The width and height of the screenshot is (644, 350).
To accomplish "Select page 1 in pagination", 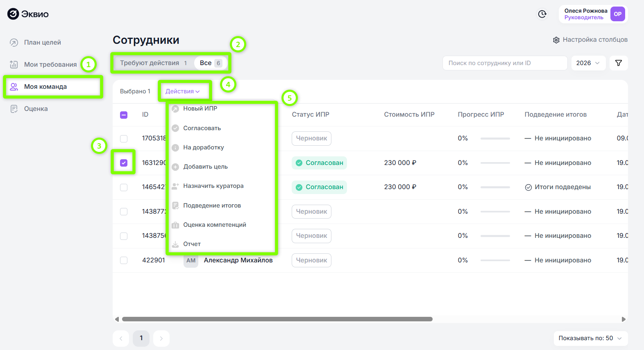I will (x=141, y=338).
